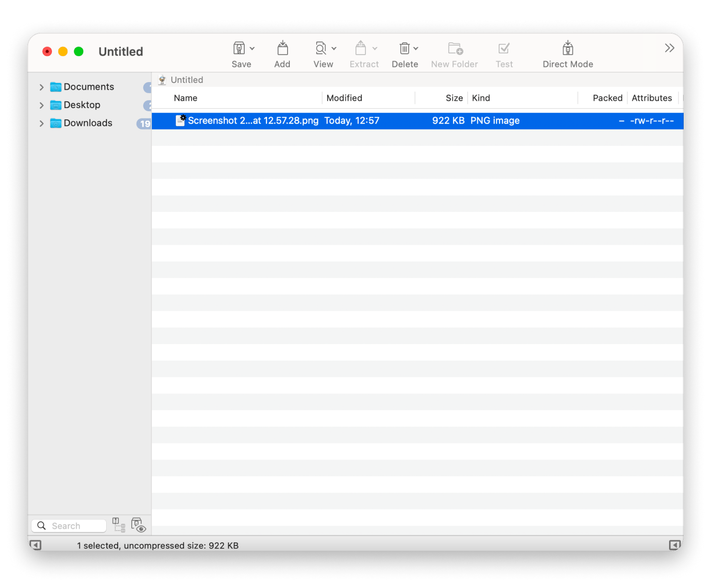Click the Add files icon
Viewport: 711px width, 588px height.
(x=282, y=48)
